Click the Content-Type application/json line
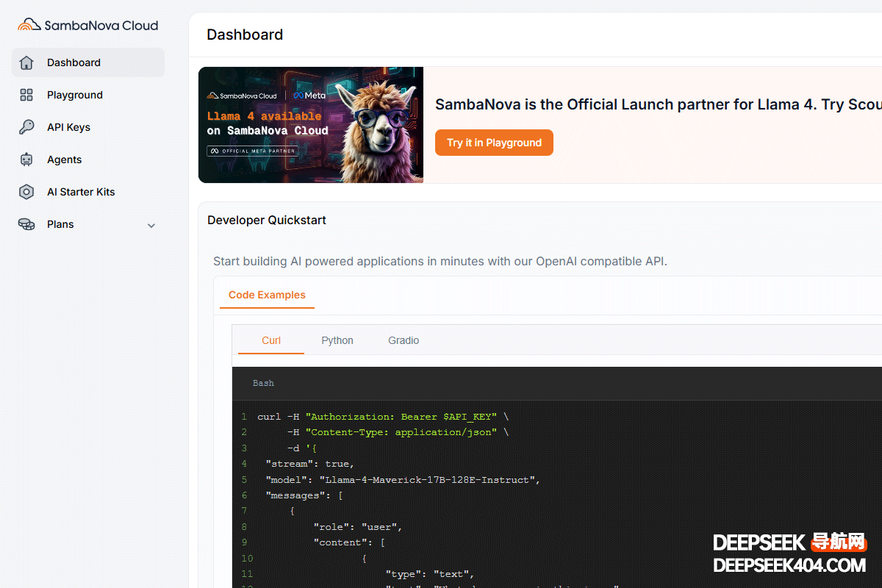The height and width of the screenshot is (588, 882). click(398, 432)
